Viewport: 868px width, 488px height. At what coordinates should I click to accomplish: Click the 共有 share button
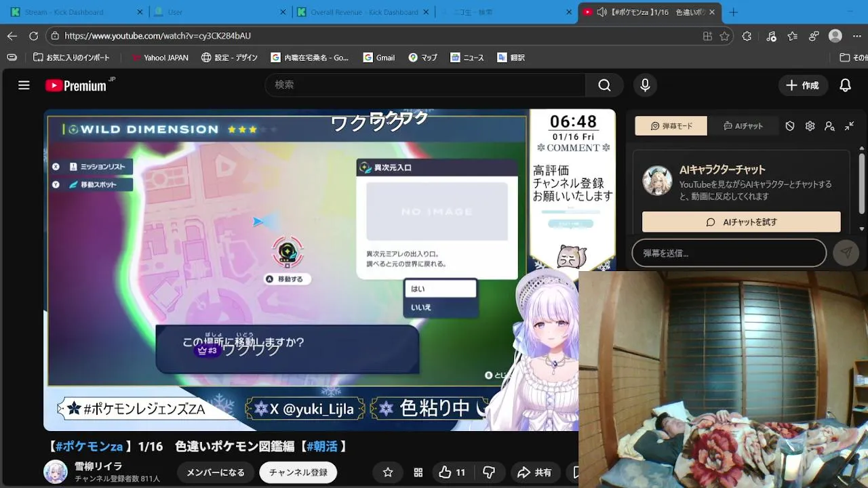point(535,472)
